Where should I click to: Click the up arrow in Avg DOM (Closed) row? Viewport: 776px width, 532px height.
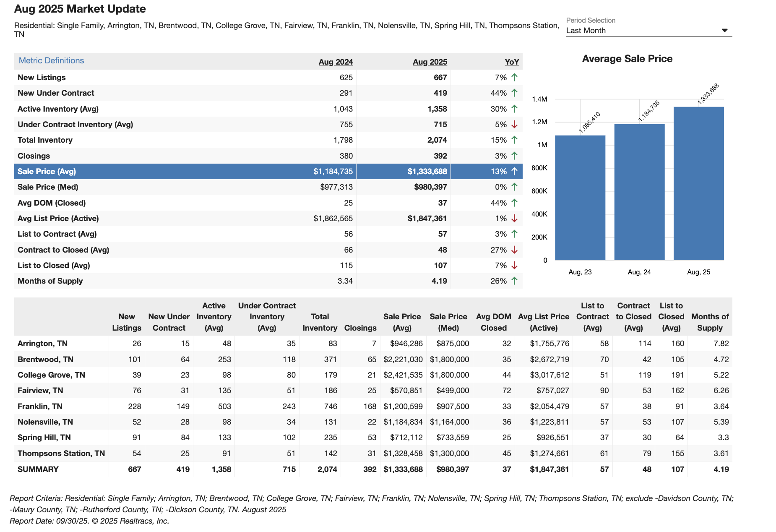[x=514, y=203]
